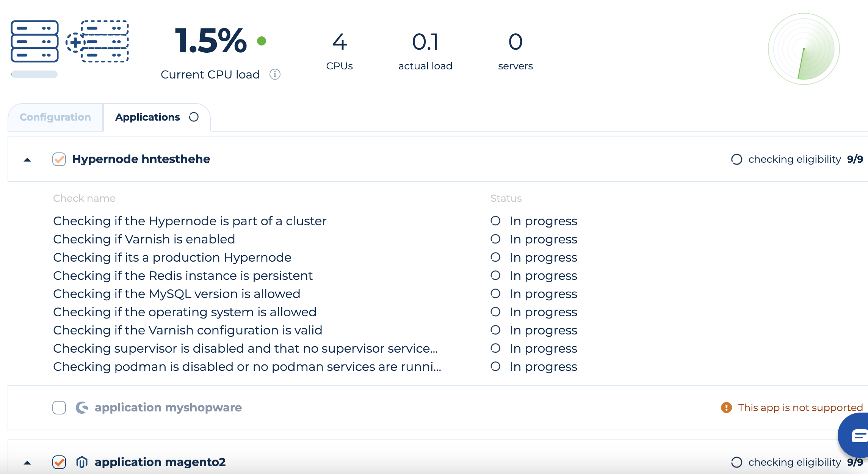Click the eligibility status circle icon for hntesthehe
The image size is (868, 474).
point(736,159)
